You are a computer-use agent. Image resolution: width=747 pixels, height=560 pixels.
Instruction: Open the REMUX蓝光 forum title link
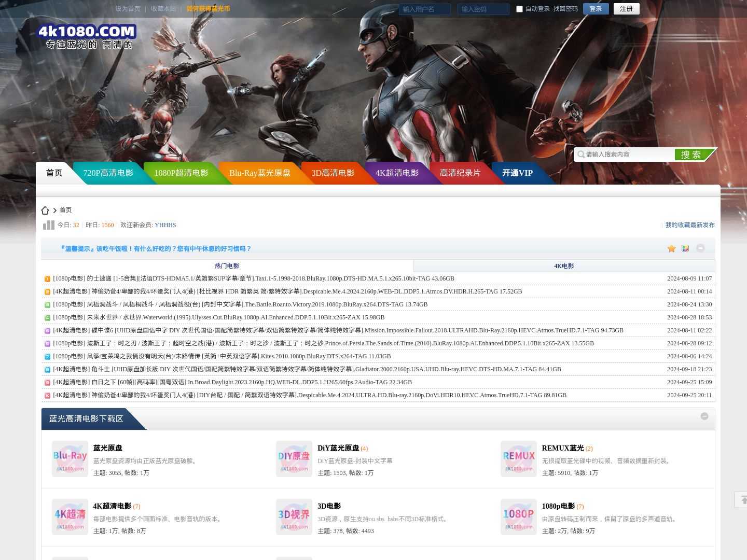(563, 448)
